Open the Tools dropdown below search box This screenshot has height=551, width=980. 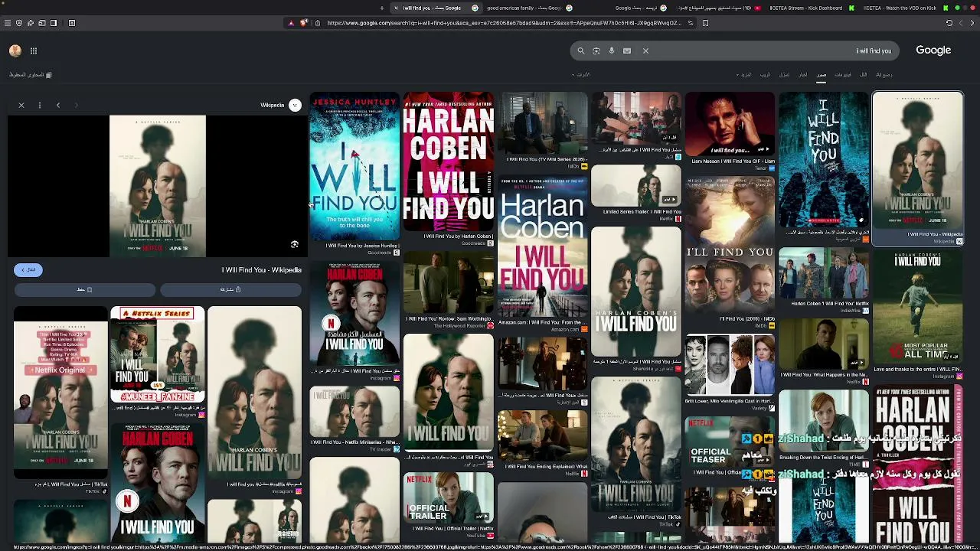[582, 74]
